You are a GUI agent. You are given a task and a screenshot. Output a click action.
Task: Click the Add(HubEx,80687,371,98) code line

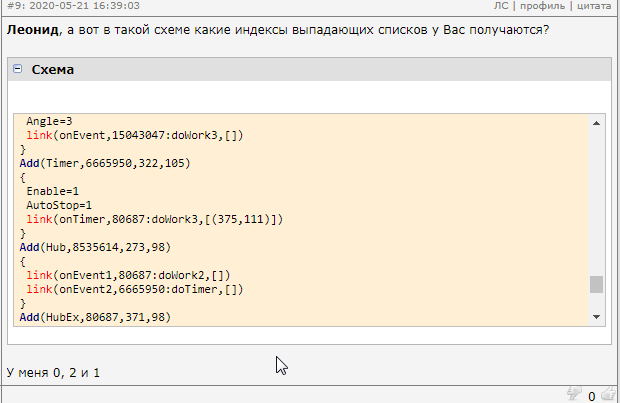95,317
